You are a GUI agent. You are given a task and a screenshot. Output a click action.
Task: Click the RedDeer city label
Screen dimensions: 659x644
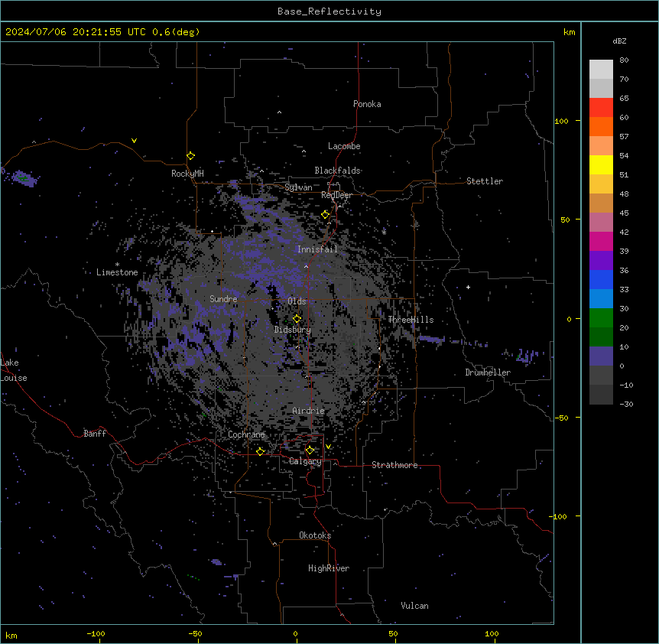coord(336,195)
